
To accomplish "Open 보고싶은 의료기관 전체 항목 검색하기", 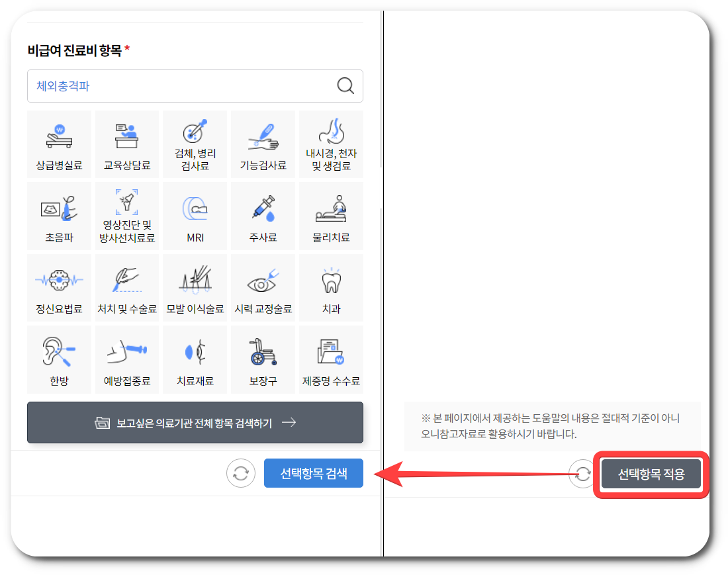I will point(195,423).
